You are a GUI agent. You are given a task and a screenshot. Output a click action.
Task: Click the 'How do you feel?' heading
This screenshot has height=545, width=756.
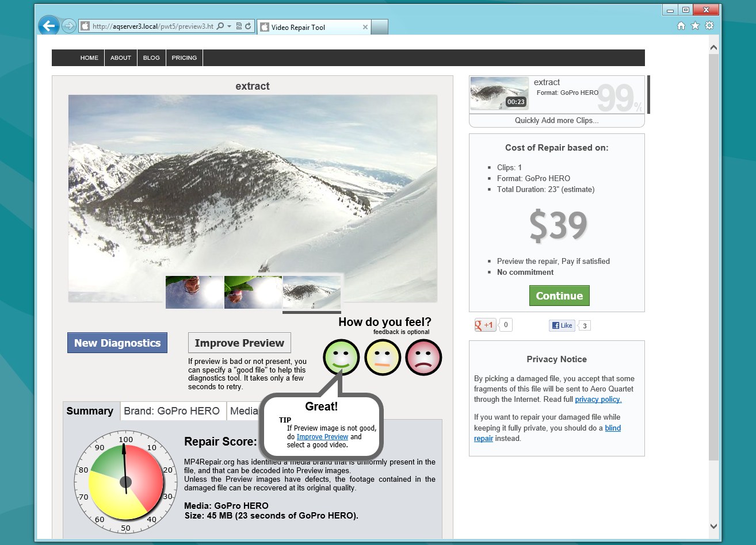click(x=385, y=322)
